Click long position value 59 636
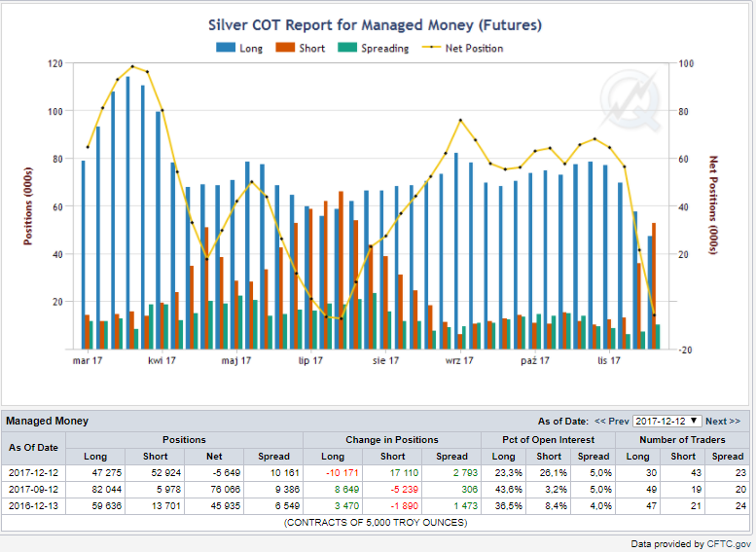Screen dimensions: 756x553 107,505
